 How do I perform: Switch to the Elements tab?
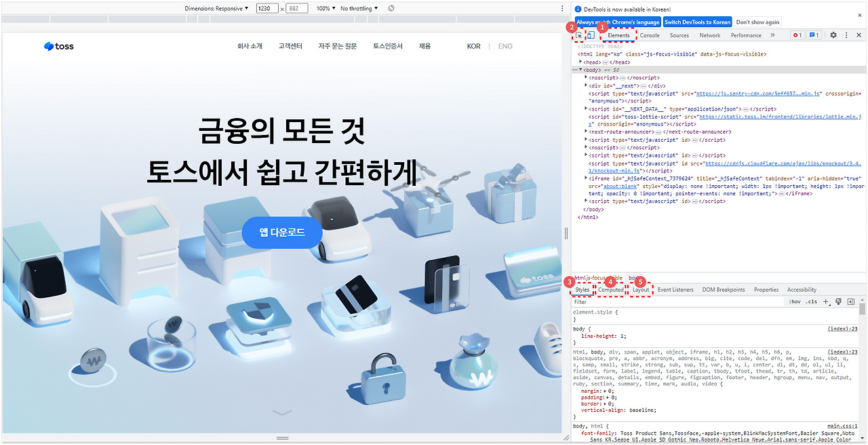tap(618, 35)
